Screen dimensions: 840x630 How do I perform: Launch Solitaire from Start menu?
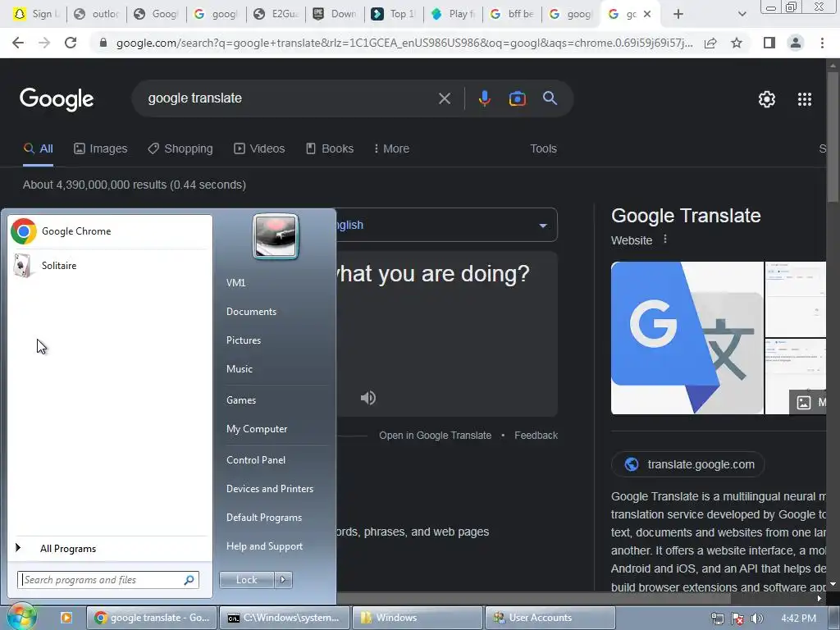[109, 265]
